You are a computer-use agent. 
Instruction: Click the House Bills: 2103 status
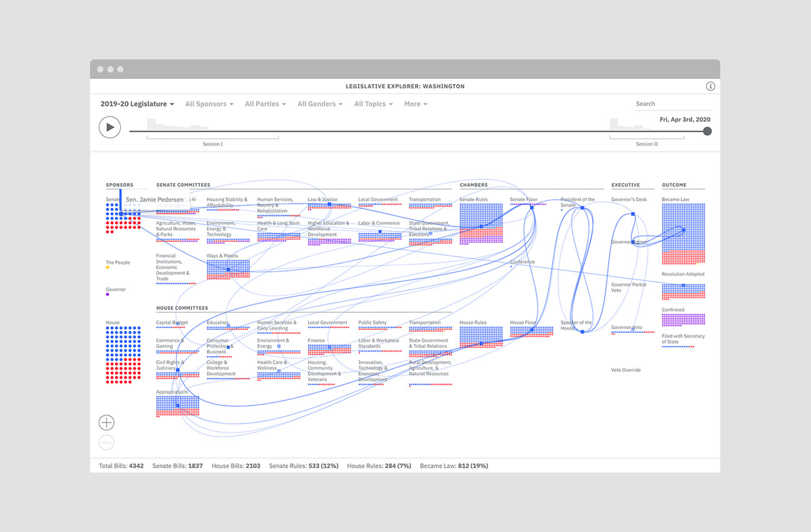coord(236,466)
